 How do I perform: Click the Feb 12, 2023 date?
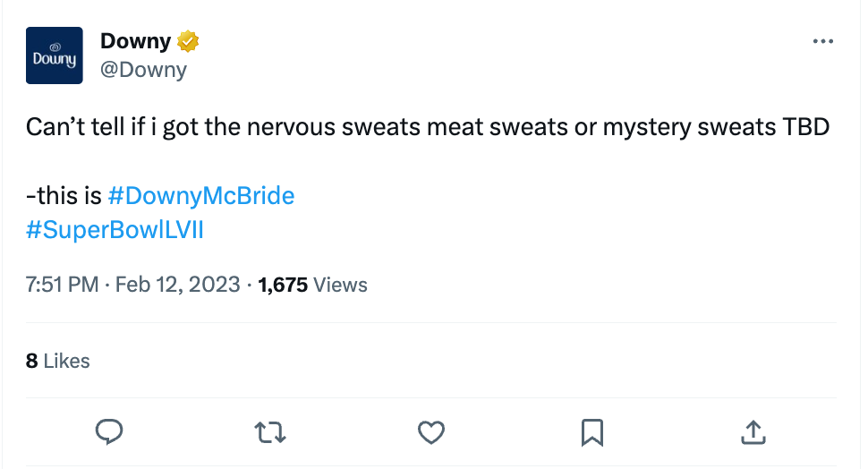click(x=178, y=285)
